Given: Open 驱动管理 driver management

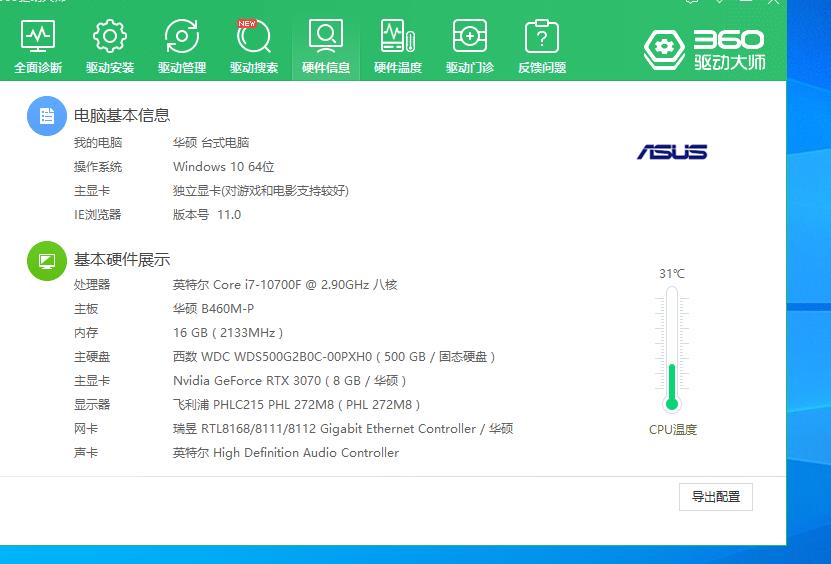Looking at the screenshot, I should pos(182,47).
